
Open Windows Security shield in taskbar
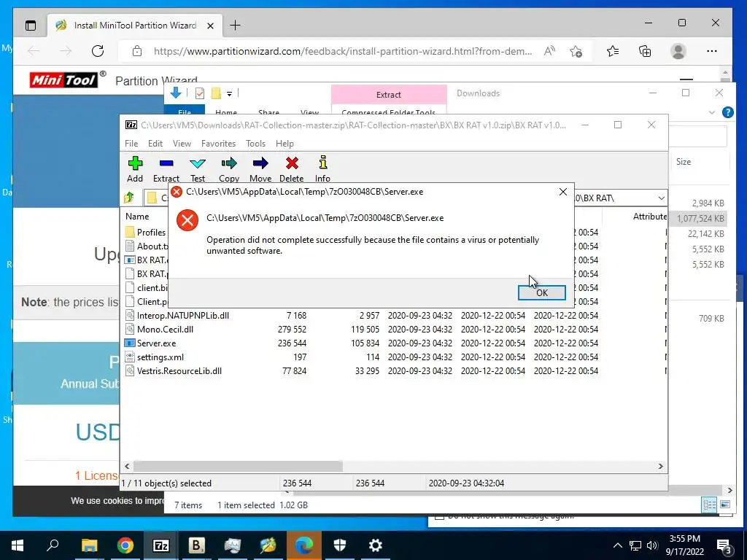point(340,545)
